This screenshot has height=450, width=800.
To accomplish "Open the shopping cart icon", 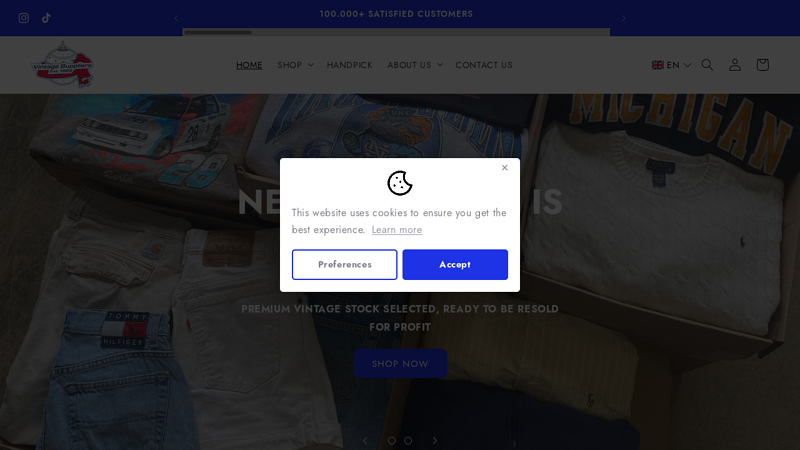I will [762, 65].
